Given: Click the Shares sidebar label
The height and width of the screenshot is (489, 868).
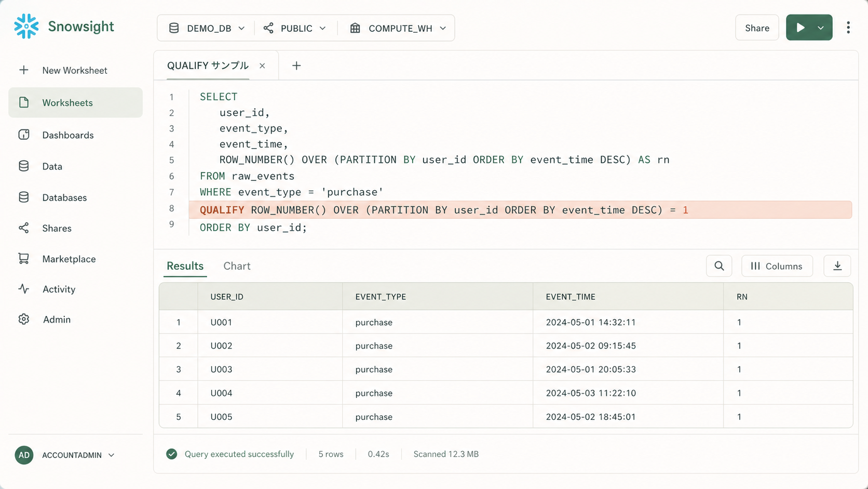Looking at the screenshot, I should pyautogui.click(x=57, y=228).
